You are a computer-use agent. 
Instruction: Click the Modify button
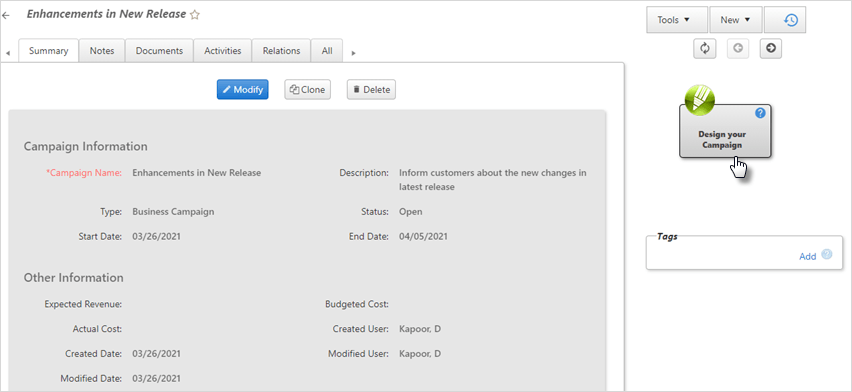(242, 90)
